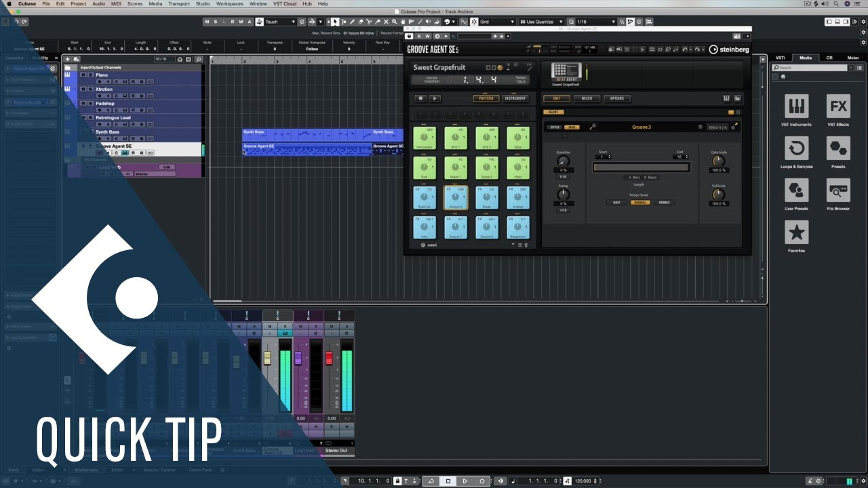Image resolution: width=868 pixels, height=488 pixels.
Task: Trigger the Ending pad
Action: 518,198
